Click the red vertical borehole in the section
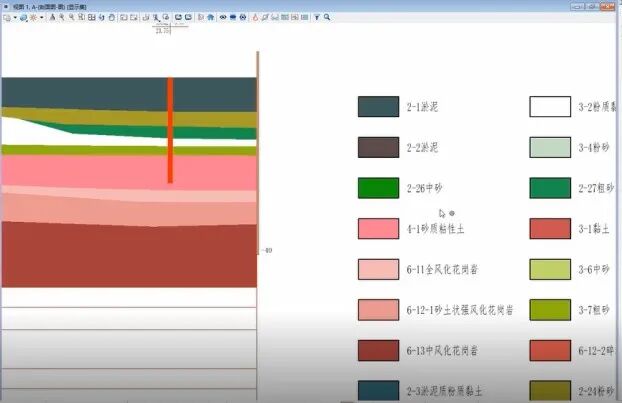 (x=170, y=130)
